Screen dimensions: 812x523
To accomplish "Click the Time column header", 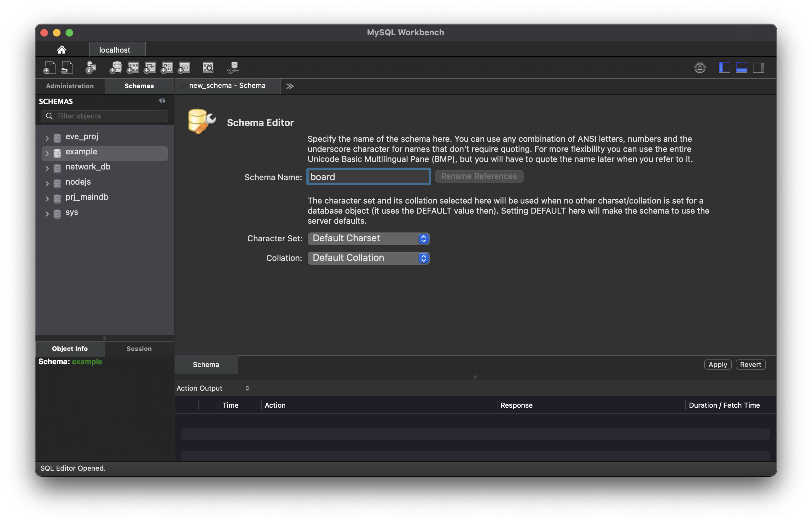I will click(230, 405).
